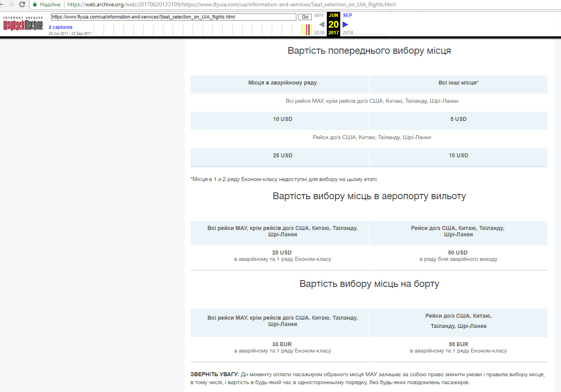The height and width of the screenshot is (392, 561).
Task: Select the SEP month link
Action: click(347, 15)
